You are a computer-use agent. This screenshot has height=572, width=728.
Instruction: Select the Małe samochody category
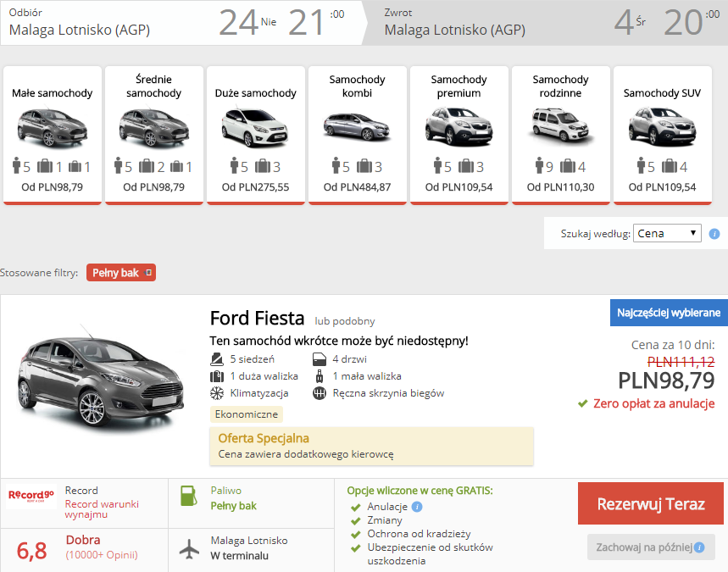tap(53, 135)
